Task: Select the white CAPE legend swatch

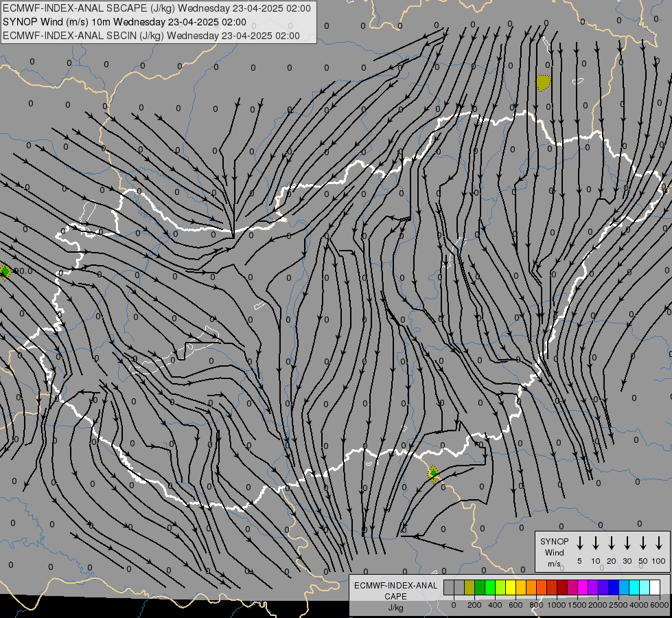Action: pyautogui.click(x=654, y=587)
